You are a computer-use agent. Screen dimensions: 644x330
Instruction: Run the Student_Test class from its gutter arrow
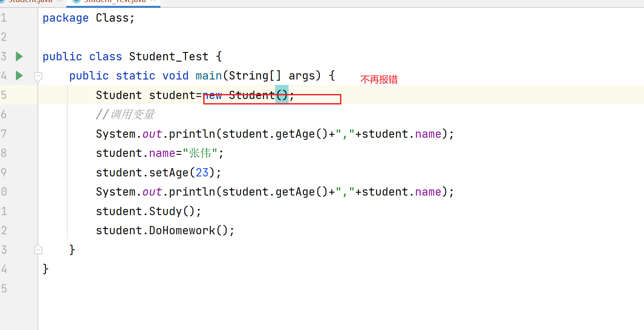(x=19, y=56)
